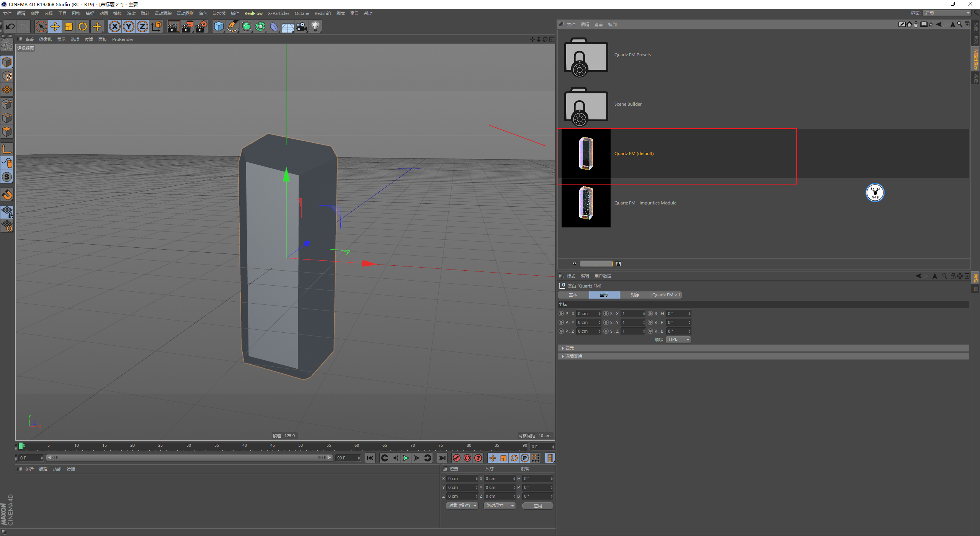The height and width of the screenshot is (536, 980).
Task: Expand the 冻结变换 section
Action: pos(573,356)
